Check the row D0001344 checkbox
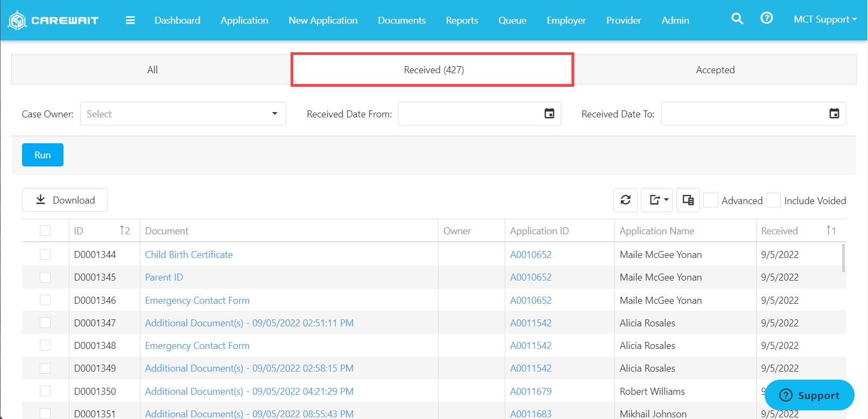The image size is (868, 419). (x=45, y=254)
